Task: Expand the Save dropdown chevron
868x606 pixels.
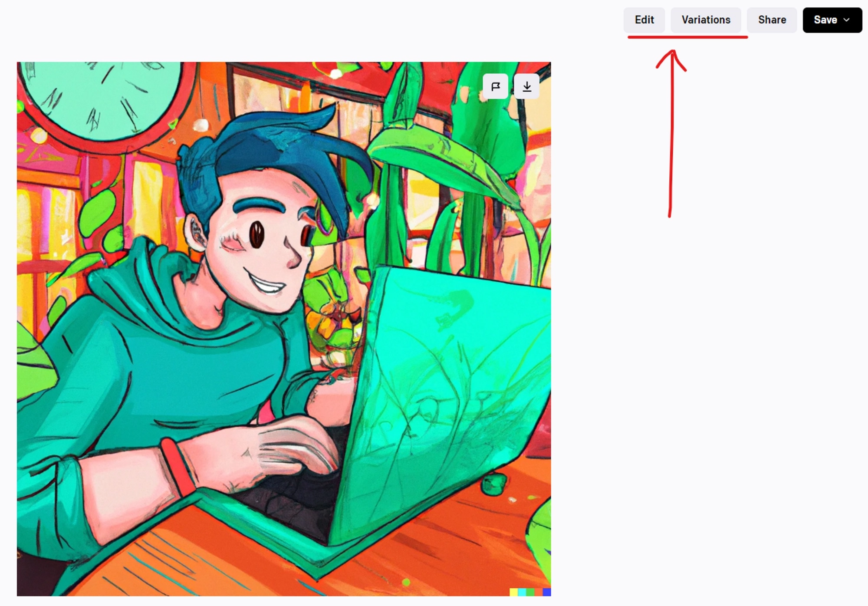Action: [846, 20]
